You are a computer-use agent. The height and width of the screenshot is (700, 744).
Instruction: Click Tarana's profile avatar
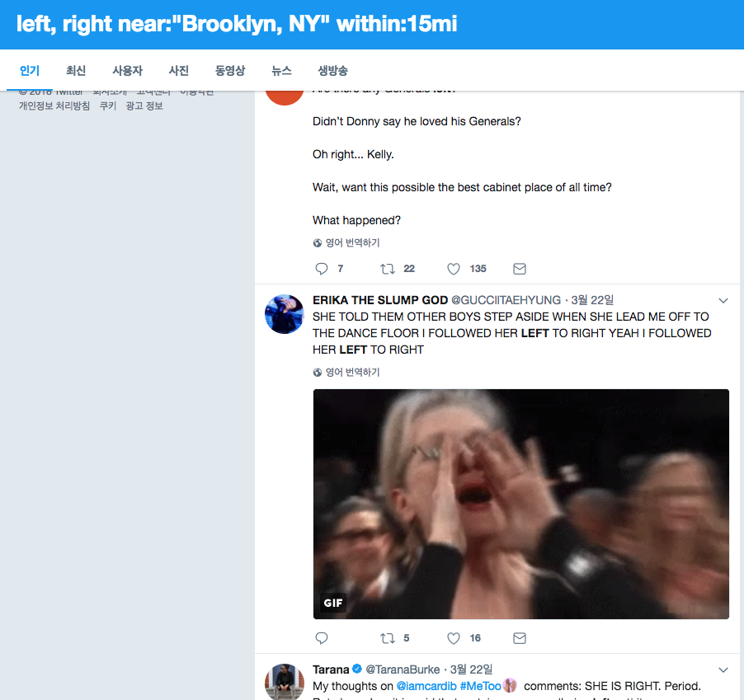point(285,683)
